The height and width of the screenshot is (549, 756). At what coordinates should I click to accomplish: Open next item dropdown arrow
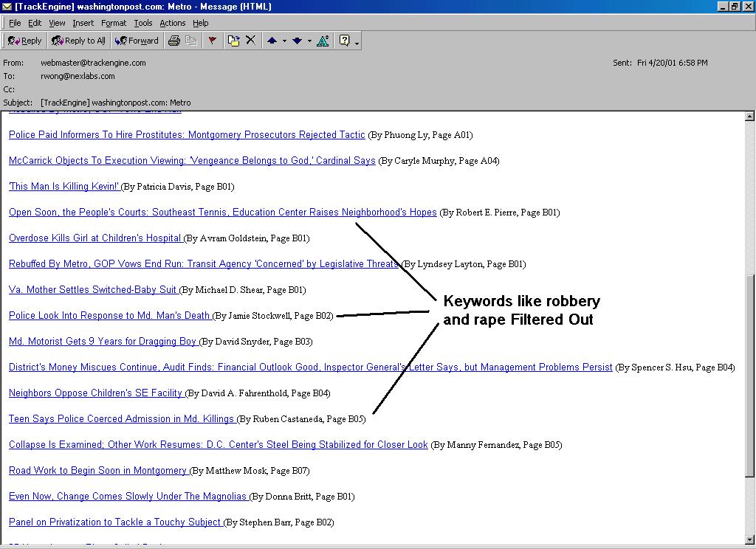point(309,41)
